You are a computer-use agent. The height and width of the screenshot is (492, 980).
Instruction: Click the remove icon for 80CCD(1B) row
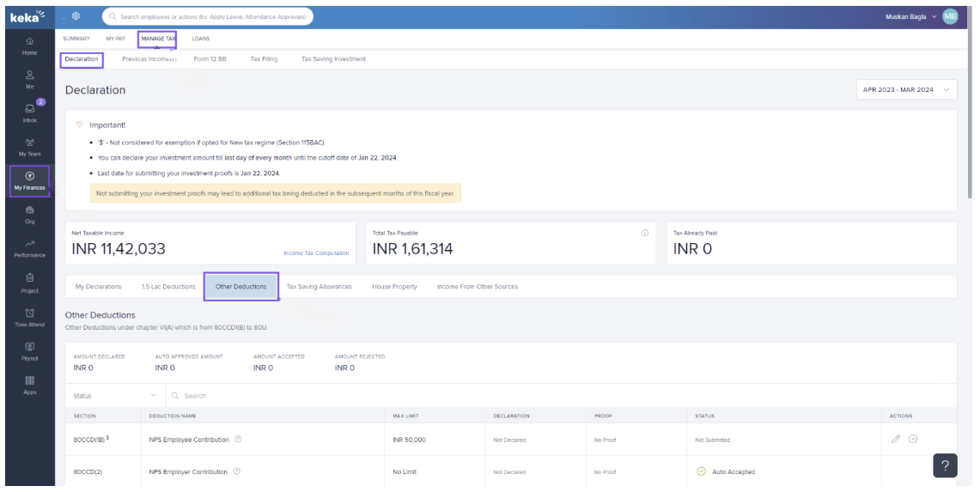[x=913, y=439]
